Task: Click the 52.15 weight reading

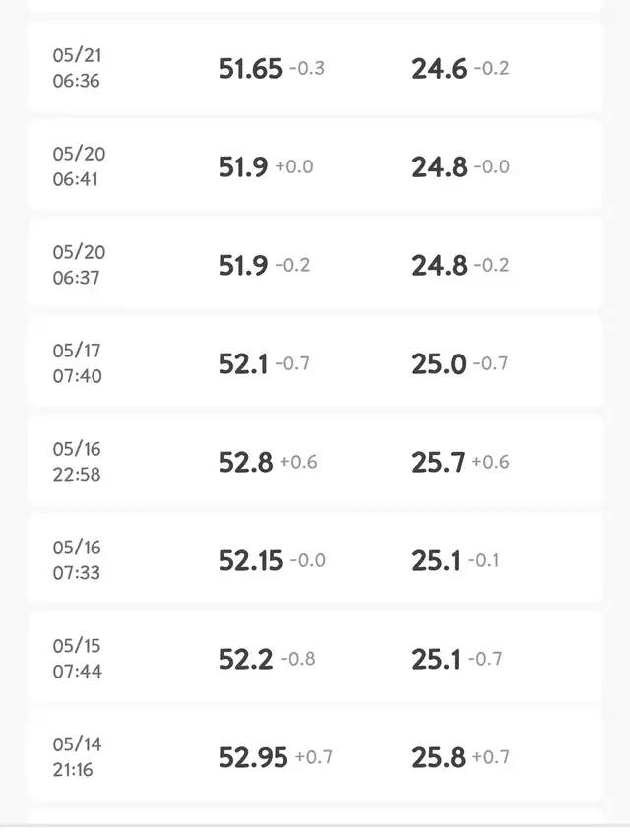Action: click(251, 561)
